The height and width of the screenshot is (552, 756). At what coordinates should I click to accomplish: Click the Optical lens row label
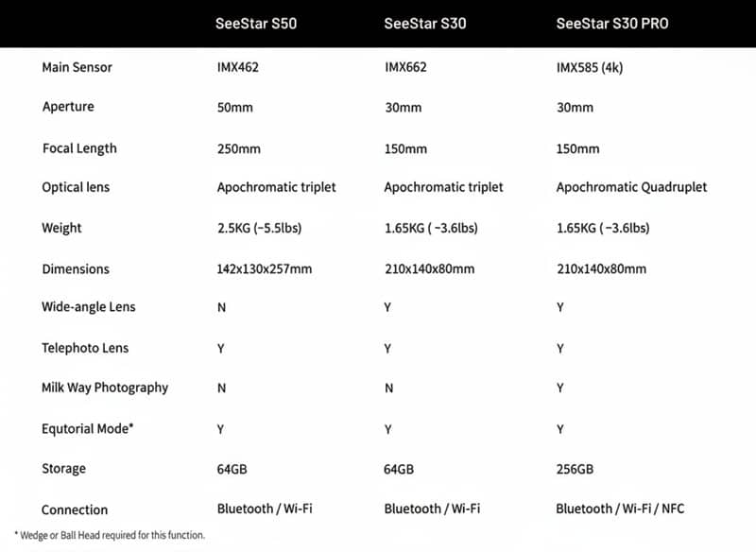tap(76, 187)
